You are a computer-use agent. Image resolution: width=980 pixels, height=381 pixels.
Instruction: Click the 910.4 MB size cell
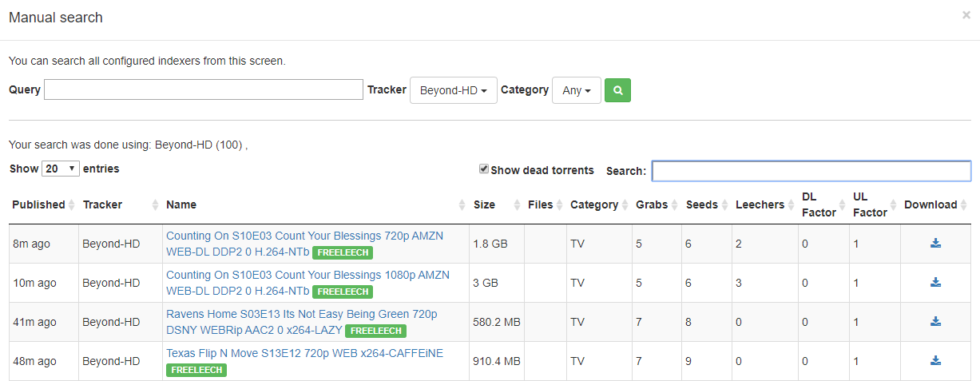497,361
